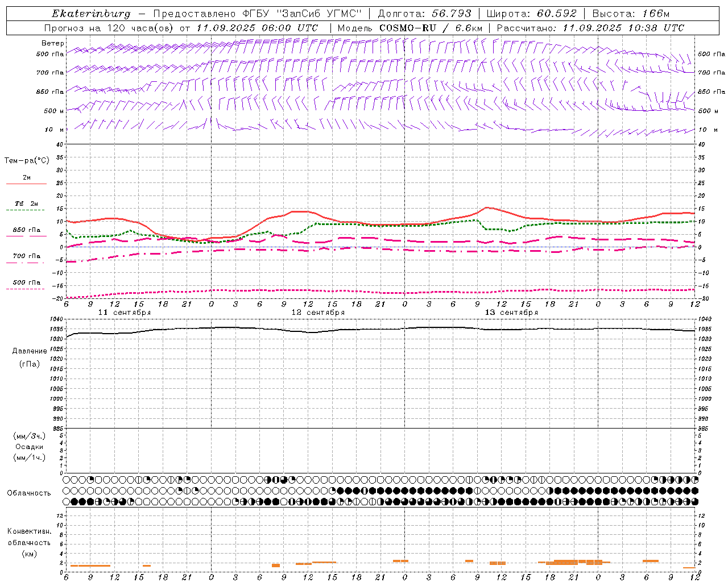Click right-side '850 гПа' wind level label
728x582 pixels.
[712, 92]
